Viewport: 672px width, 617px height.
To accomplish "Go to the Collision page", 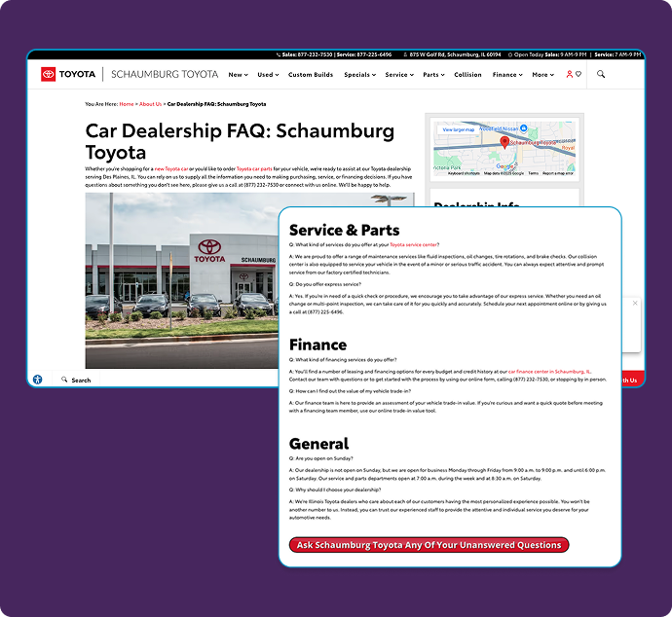I will (467, 75).
